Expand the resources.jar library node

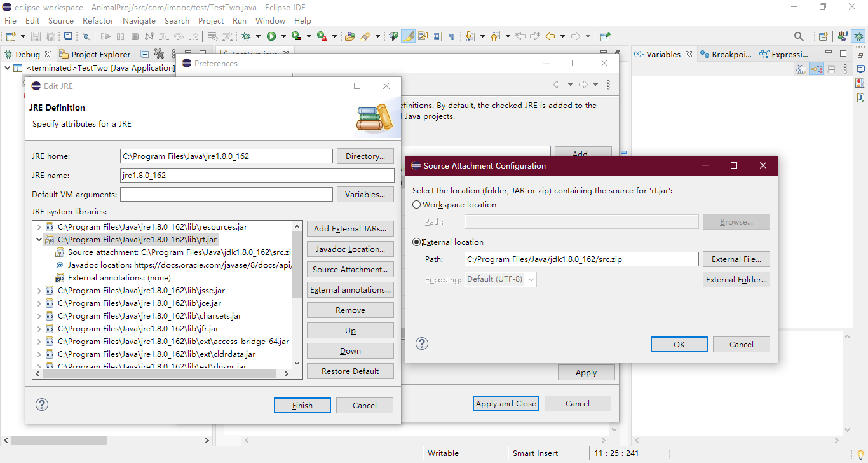click(39, 227)
